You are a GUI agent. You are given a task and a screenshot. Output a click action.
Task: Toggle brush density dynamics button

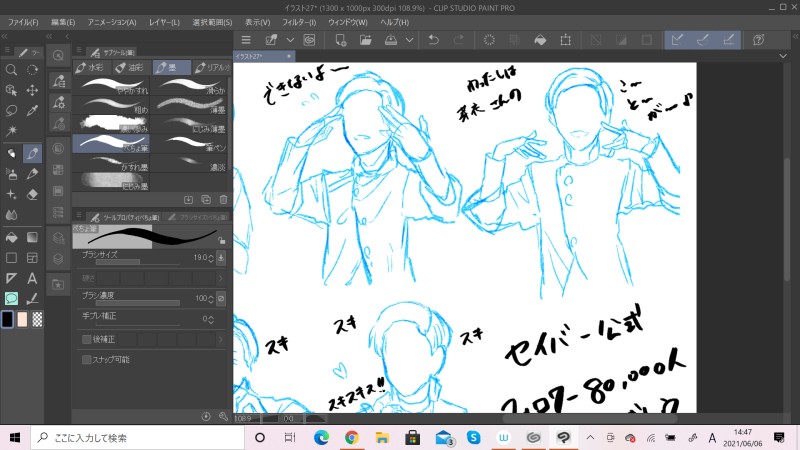tap(221, 298)
